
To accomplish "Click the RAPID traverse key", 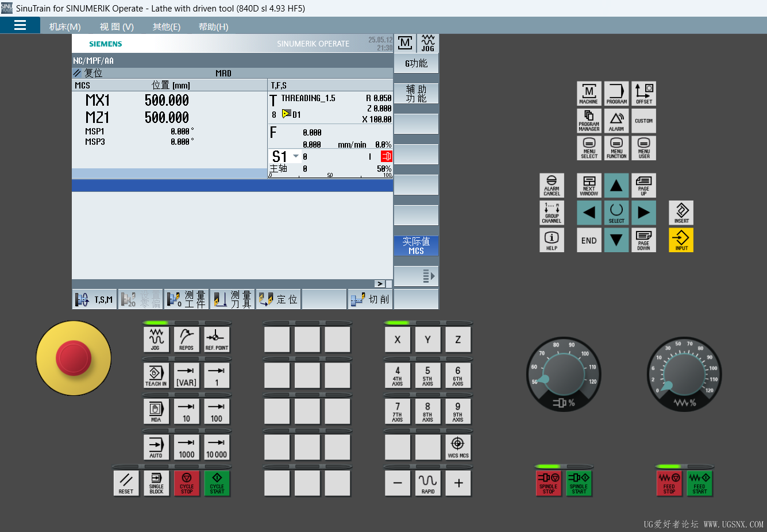I will click(x=427, y=483).
